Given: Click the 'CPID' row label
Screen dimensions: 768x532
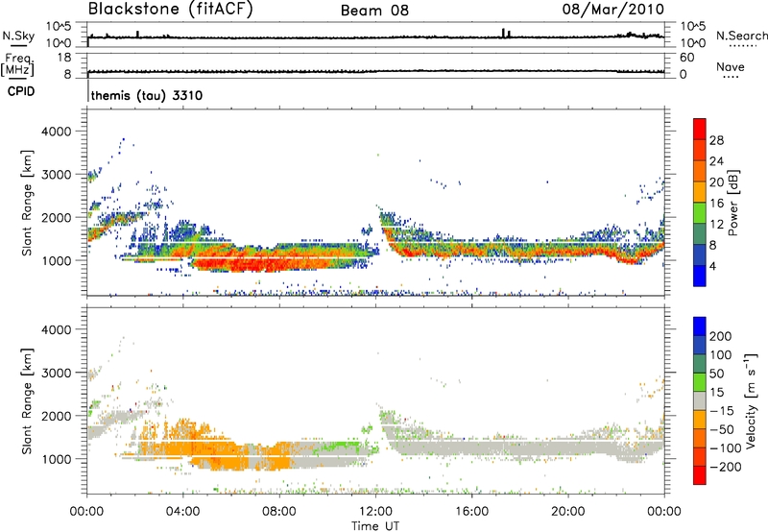Looking at the screenshot, I should (21, 91).
